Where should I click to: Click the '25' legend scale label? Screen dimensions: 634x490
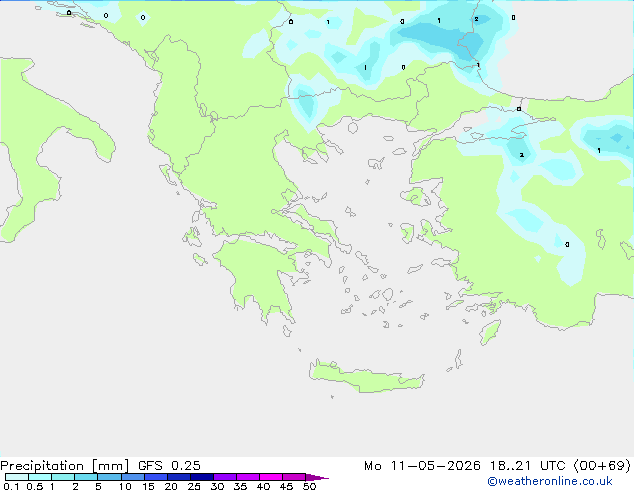click(194, 486)
